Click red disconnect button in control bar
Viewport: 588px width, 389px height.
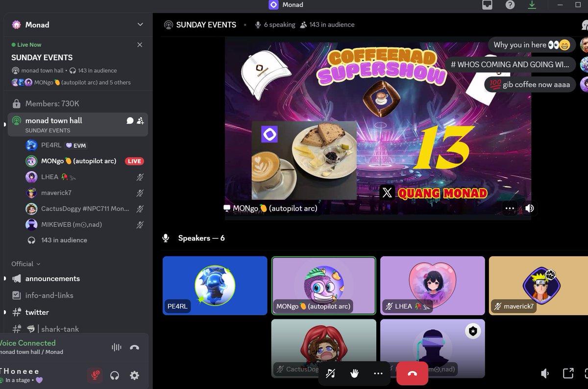point(412,373)
